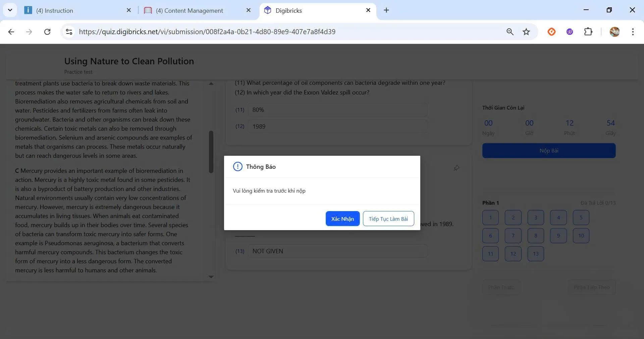The image size is (644, 339).
Task: Bookmark page with the star icon
Action: click(526, 32)
